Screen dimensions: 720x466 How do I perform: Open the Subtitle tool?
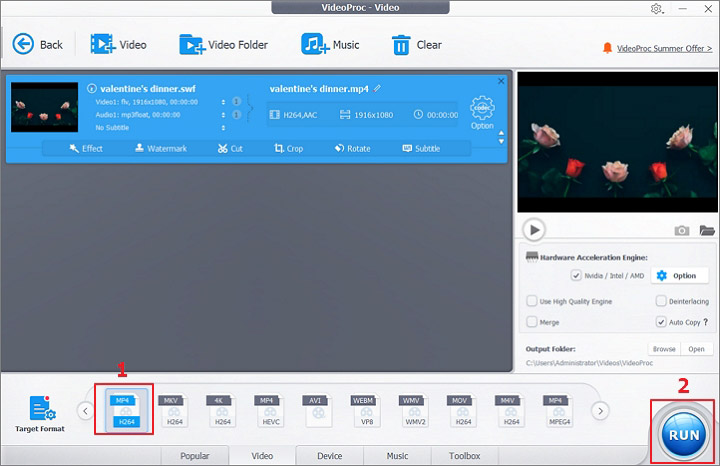click(421, 148)
